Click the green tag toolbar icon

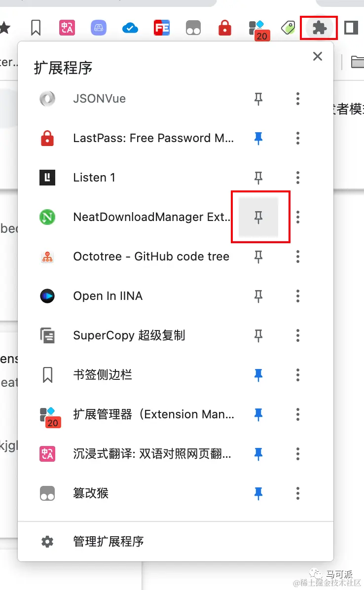tap(289, 28)
